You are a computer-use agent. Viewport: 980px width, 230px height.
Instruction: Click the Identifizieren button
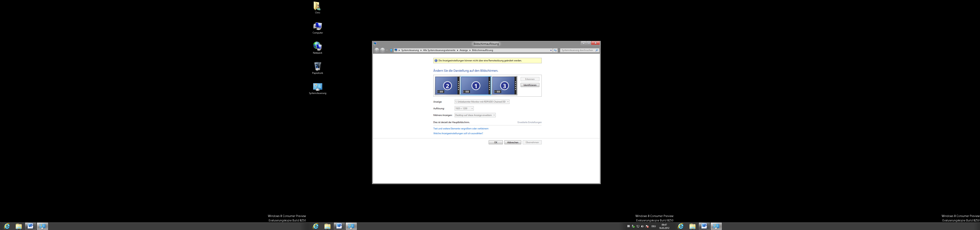530,85
